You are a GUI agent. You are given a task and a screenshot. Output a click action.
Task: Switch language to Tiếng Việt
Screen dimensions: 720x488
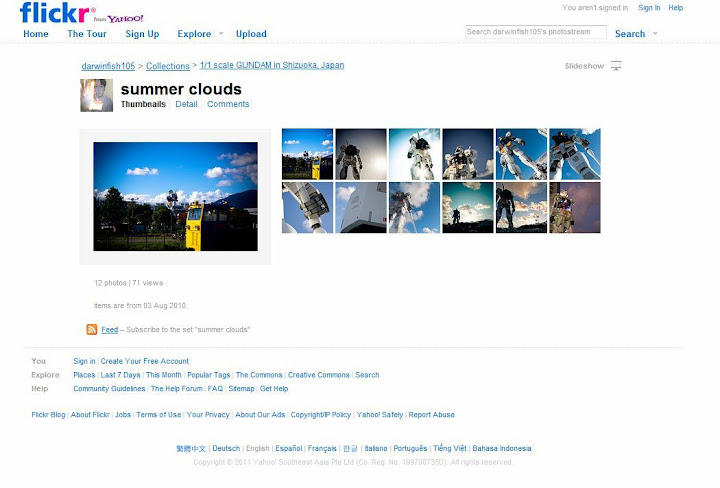pos(450,449)
